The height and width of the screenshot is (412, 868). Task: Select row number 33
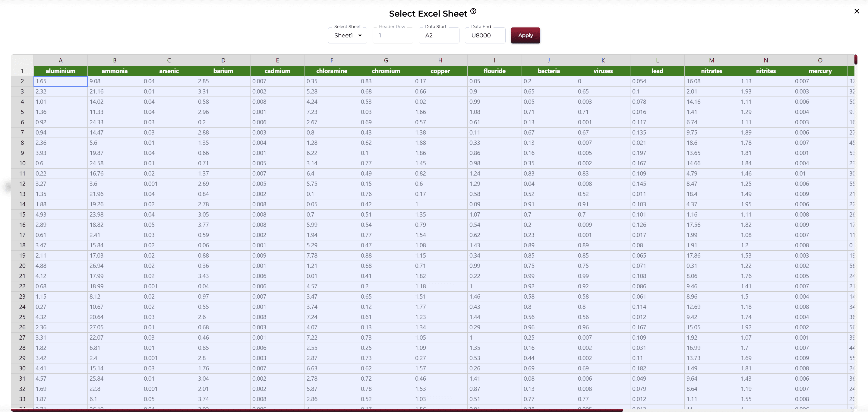pos(22,399)
